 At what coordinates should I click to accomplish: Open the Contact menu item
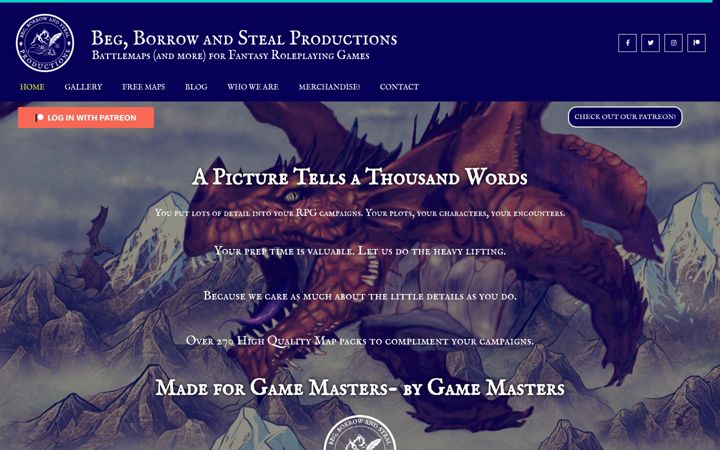click(x=399, y=87)
